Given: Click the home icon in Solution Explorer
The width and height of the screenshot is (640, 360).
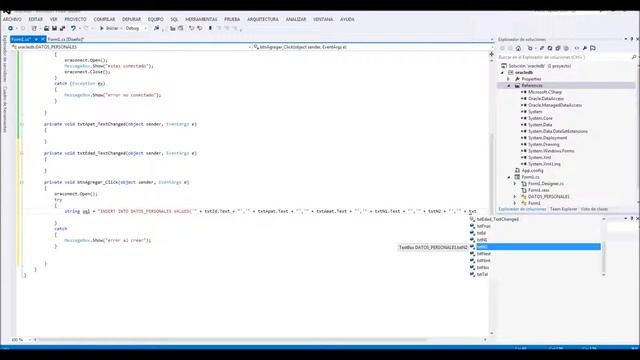Looking at the screenshot, I should click(518, 48).
